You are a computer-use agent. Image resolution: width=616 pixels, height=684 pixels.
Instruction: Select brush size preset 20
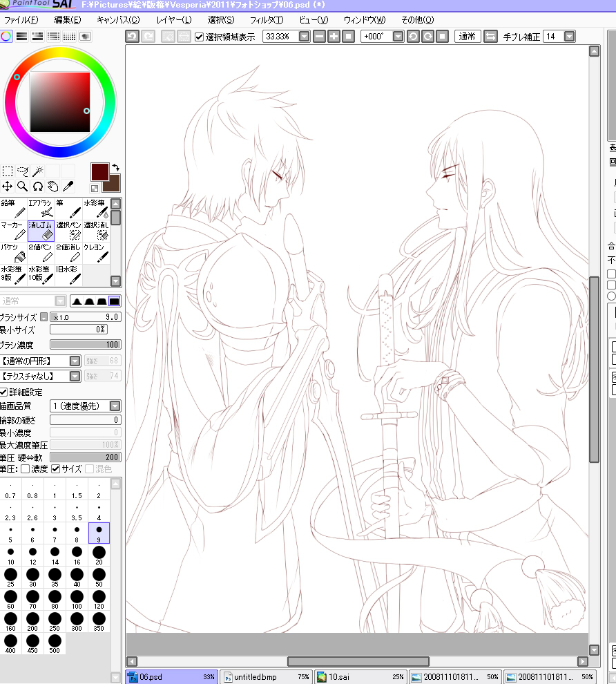[x=99, y=555]
